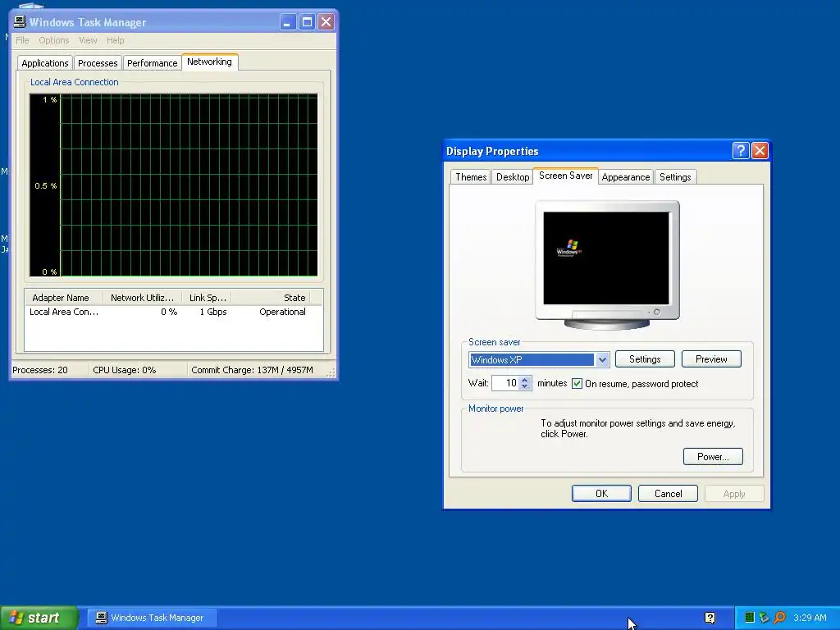
Task: Open the File menu in Task Manager
Action: coord(22,40)
